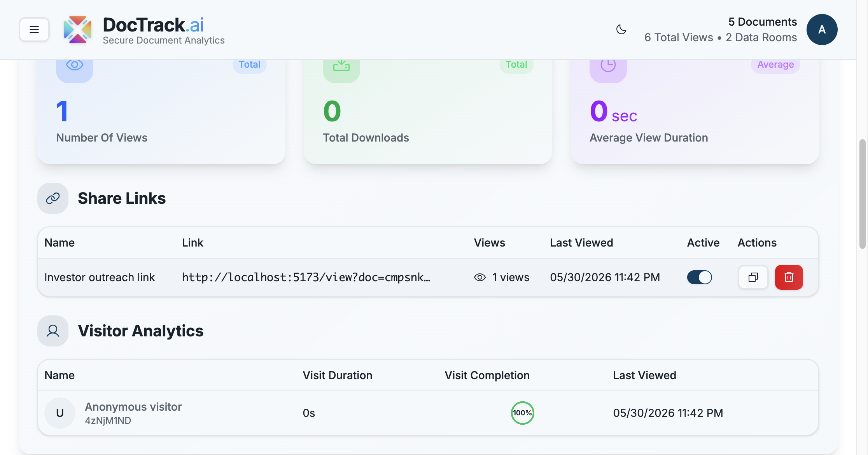Click the eye icon beside 1 views
The image size is (868, 455).
(x=480, y=277)
